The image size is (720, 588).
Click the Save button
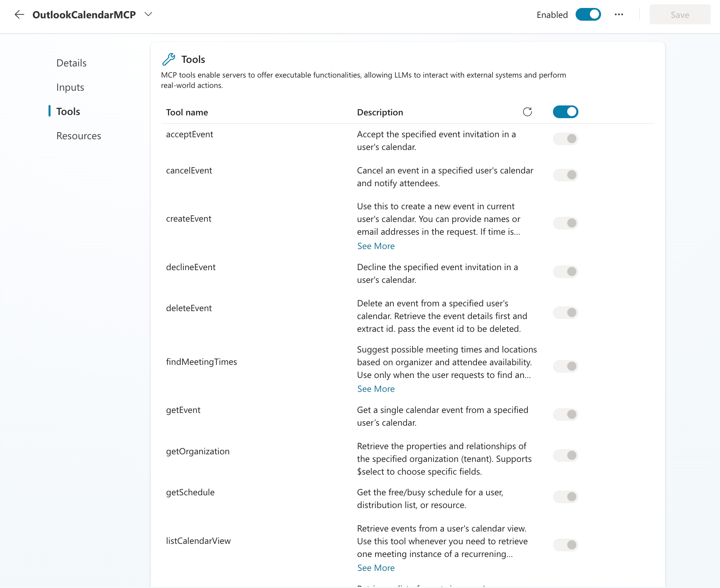point(679,14)
